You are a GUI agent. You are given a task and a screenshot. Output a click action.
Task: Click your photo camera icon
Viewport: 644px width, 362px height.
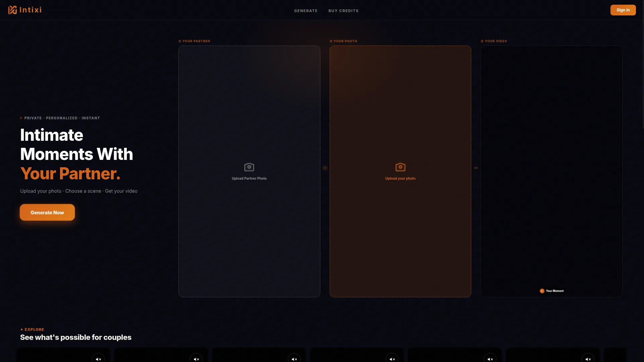coord(400,167)
